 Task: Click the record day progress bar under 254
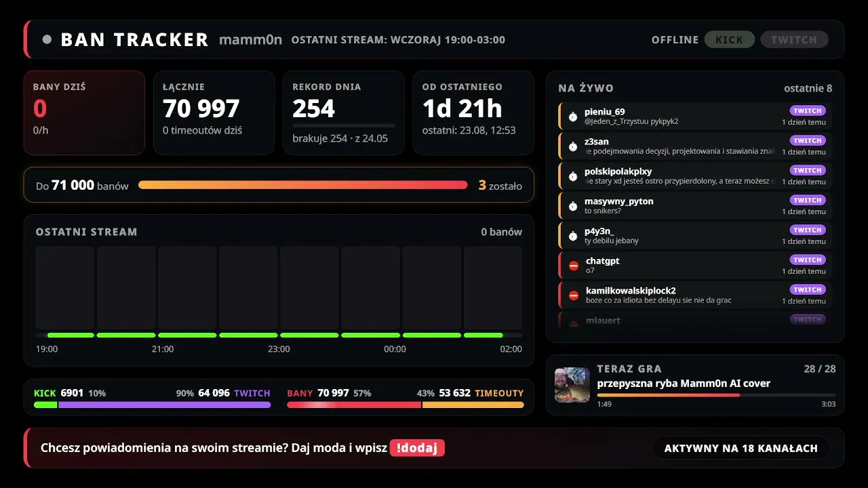[x=344, y=125]
